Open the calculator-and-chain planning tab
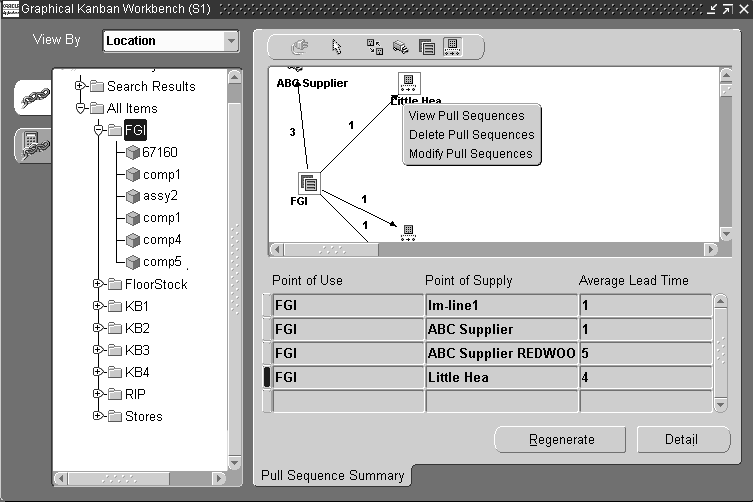The height and width of the screenshot is (502, 753). pos(34,145)
